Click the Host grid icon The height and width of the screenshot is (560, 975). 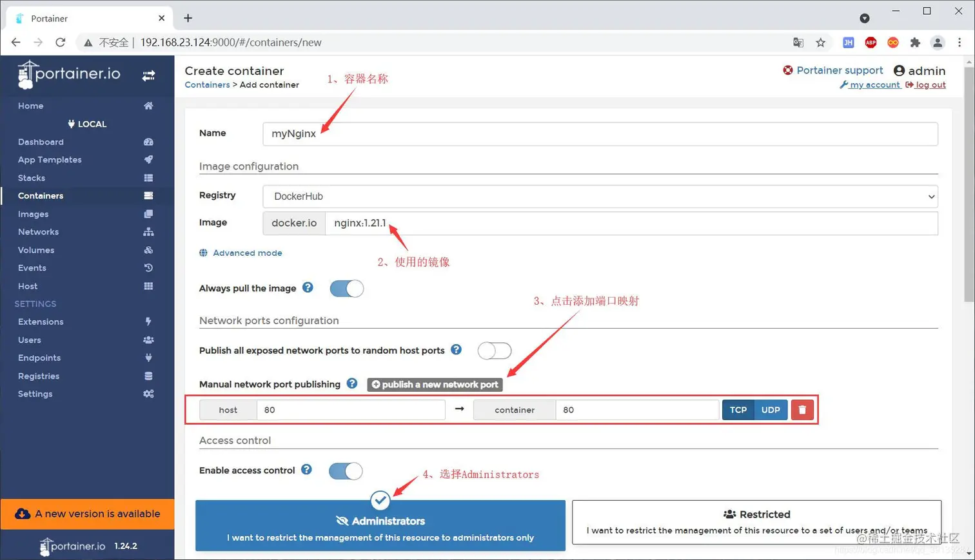pos(148,286)
